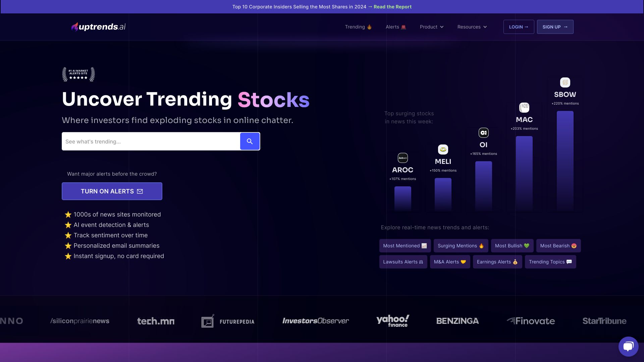Click the search input field
Image resolution: width=644 pixels, height=362 pixels.
click(152, 141)
